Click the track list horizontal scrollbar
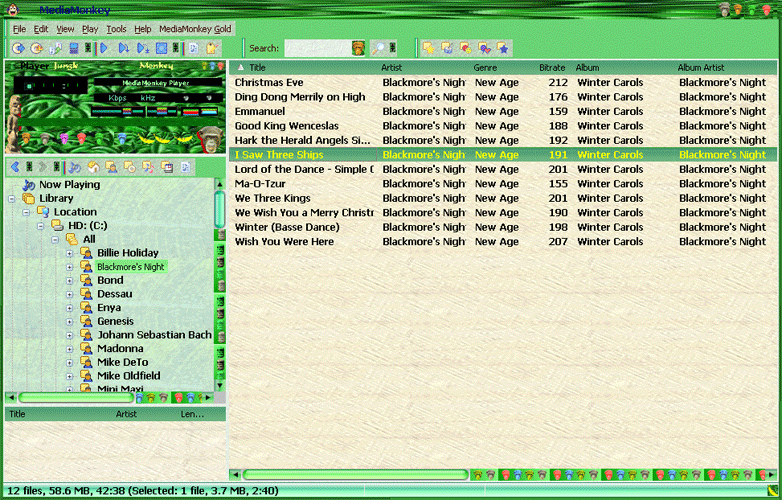This screenshot has width=782, height=500. coord(355,475)
